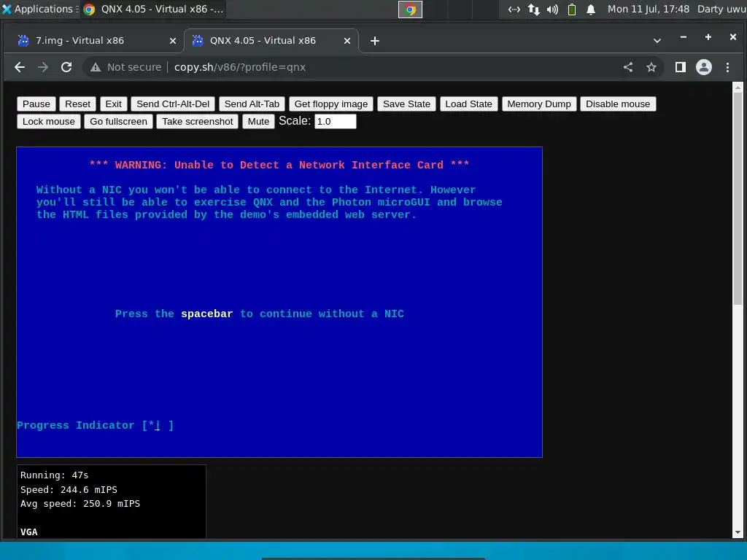Switch to the 7.img - Virtual x86 tab
Image resolution: width=747 pixels, height=560 pixels.
point(93,41)
